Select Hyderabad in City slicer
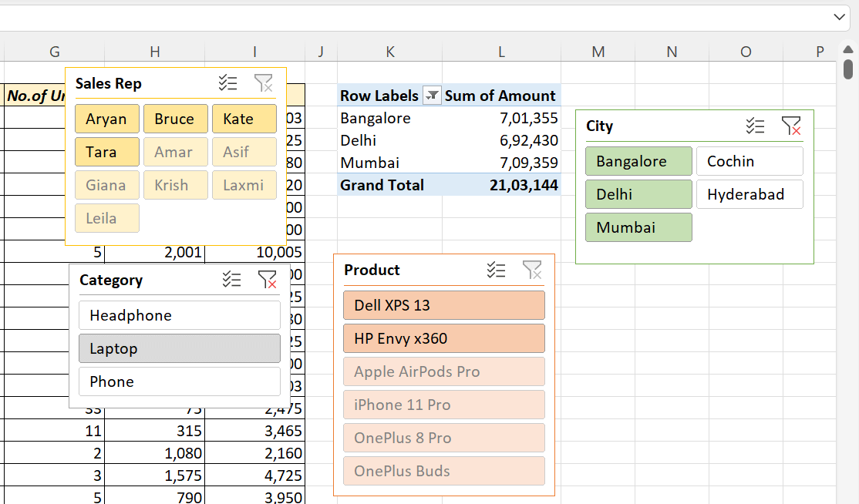 [x=750, y=194]
